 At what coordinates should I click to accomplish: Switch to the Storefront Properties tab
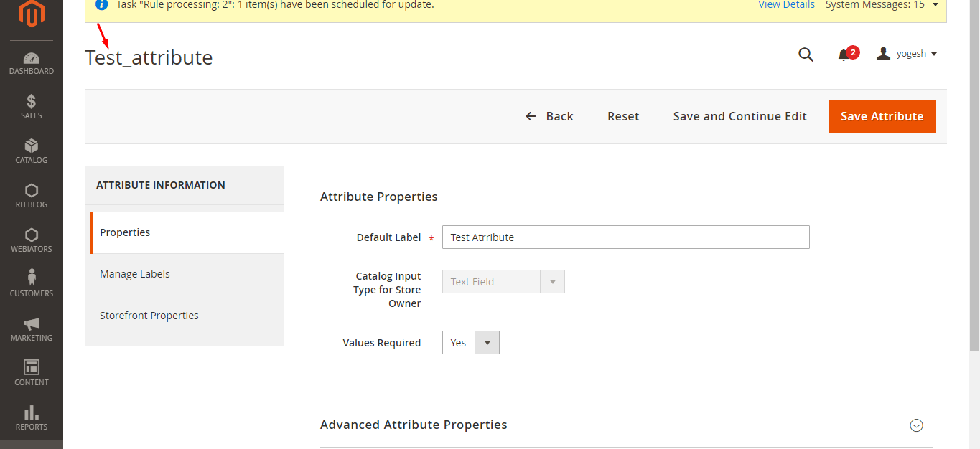pos(149,316)
